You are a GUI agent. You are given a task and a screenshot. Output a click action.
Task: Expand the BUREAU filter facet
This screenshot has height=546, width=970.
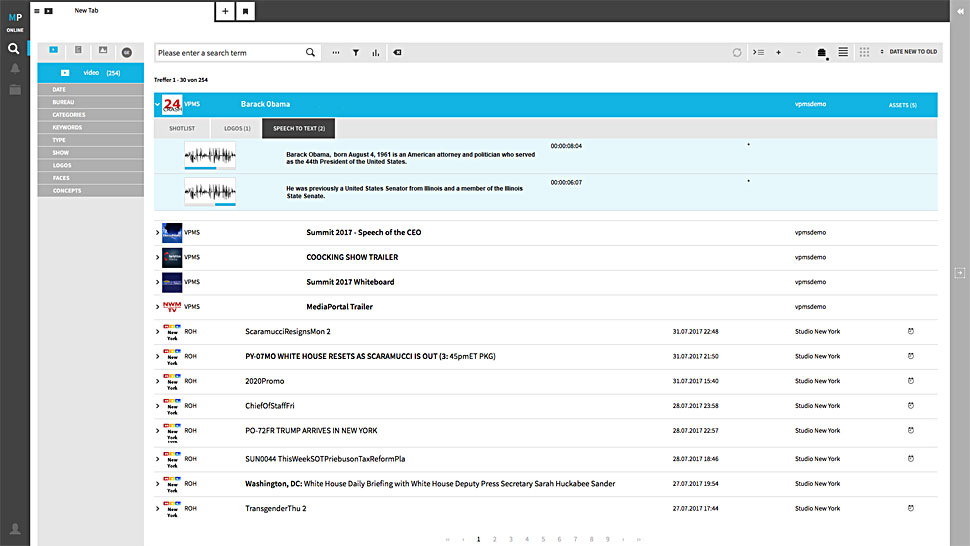[x=90, y=102]
